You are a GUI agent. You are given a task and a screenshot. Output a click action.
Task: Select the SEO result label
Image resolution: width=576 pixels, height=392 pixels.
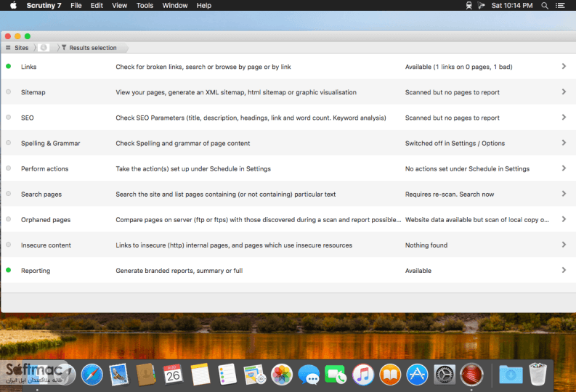pyautogui.click(x=27, y=118)
